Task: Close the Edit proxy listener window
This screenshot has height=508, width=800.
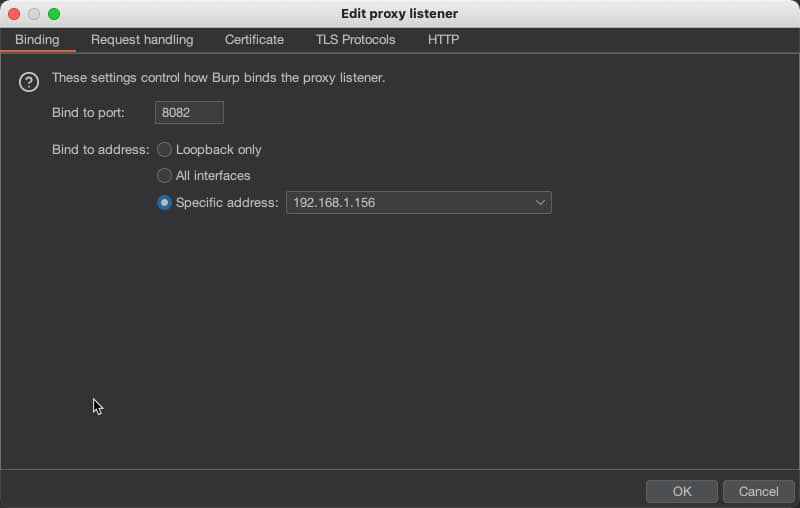Action: click(x=14, y=14)
